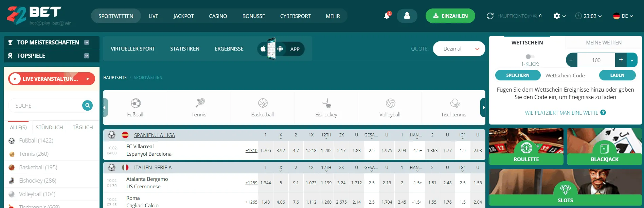
Task: Expand more markets +1265 for Roma match
Action: pos(251,202)
